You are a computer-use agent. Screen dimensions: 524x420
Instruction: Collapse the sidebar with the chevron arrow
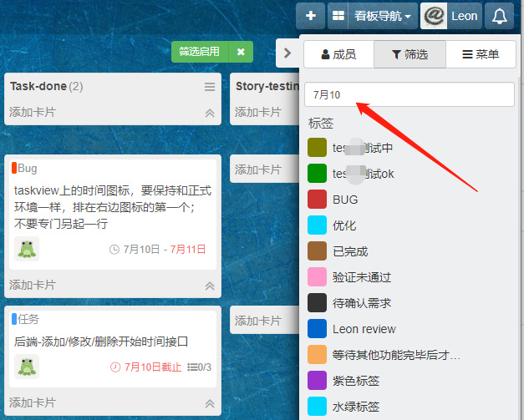(287, 53)
